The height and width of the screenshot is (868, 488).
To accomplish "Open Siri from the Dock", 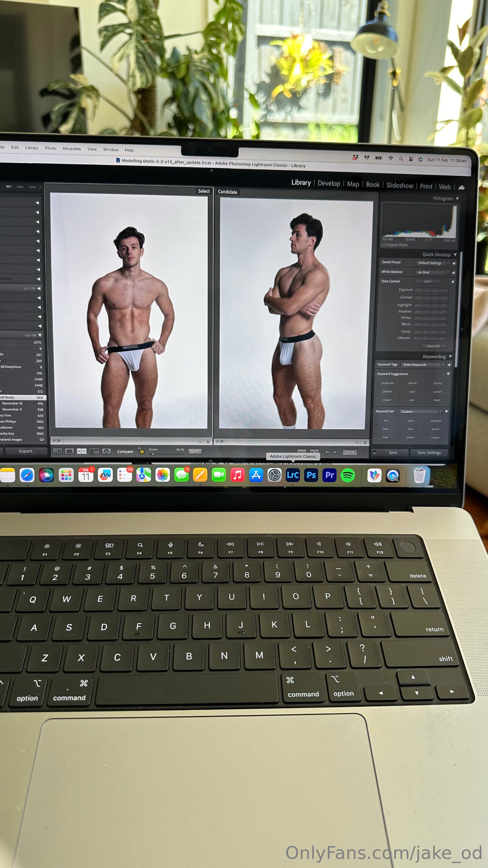I will pyautogui.click(x=47, y=475).
